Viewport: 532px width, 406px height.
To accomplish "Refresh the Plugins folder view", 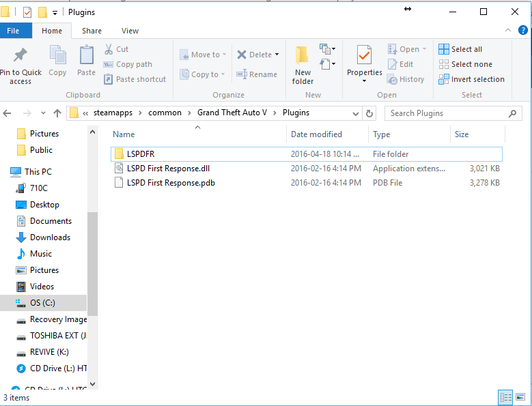I will coord(369,113).
